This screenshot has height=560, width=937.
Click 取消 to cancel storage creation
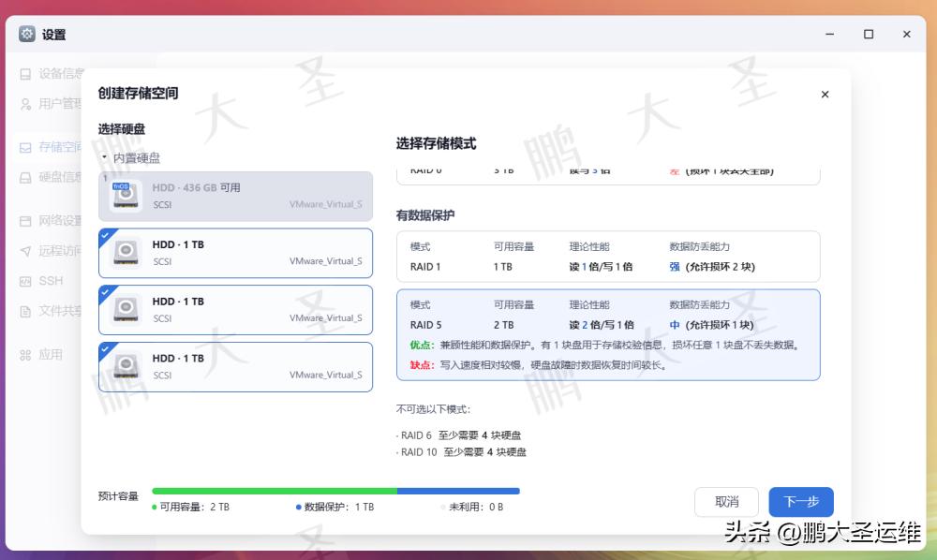click(726, 502)
